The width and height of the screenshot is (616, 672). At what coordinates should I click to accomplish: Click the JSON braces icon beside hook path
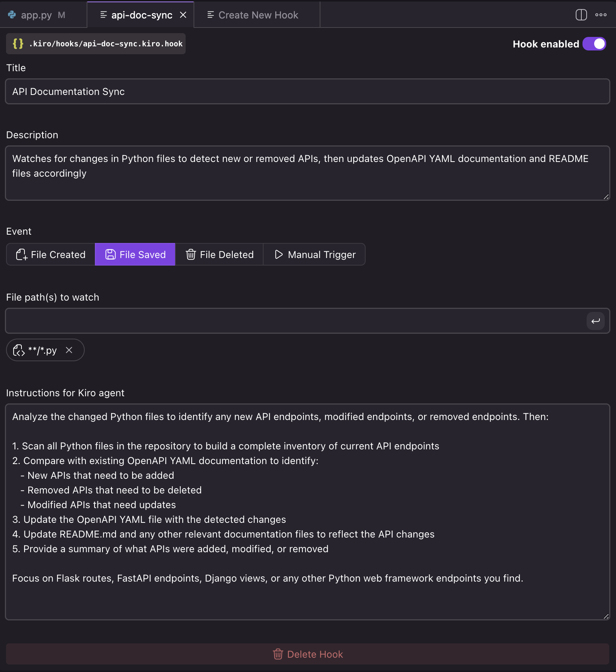pyautogui.click(x=18, y=44)
